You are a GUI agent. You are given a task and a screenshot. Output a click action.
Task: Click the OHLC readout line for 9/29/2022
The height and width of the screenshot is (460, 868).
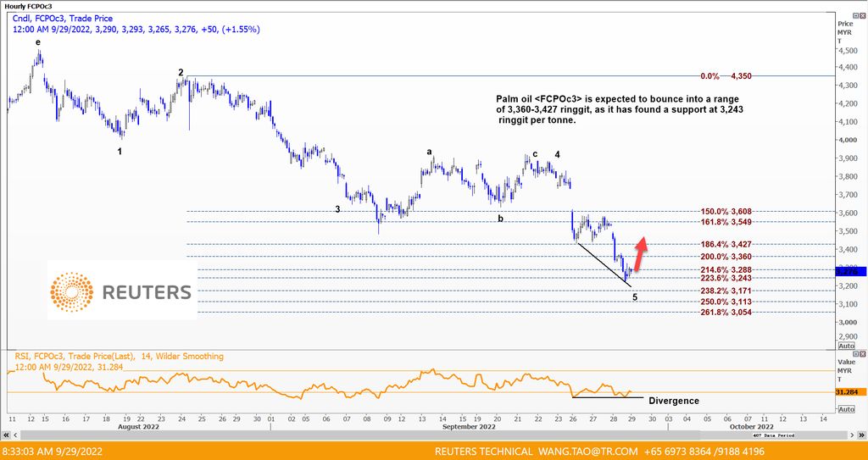[x=136, y=30]
